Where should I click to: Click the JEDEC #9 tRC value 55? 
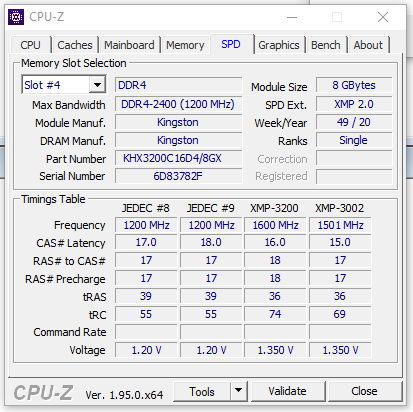pyautogui.click(x=211, y=314)
